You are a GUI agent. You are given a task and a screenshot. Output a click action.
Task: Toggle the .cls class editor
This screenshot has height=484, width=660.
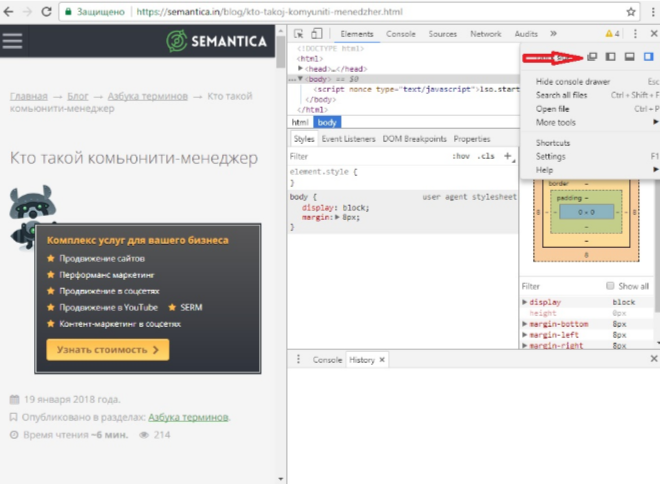(486, 157)
